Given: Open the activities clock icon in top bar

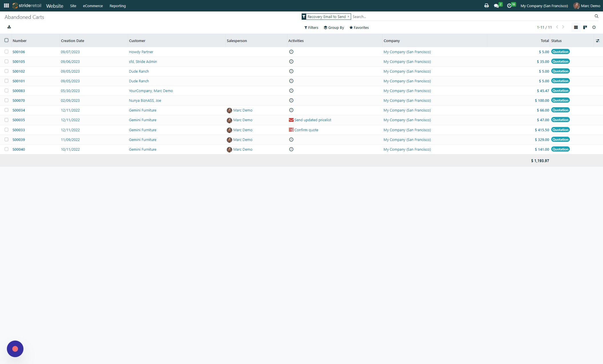Looking at the screenshot, I should [x=509, y=6].
